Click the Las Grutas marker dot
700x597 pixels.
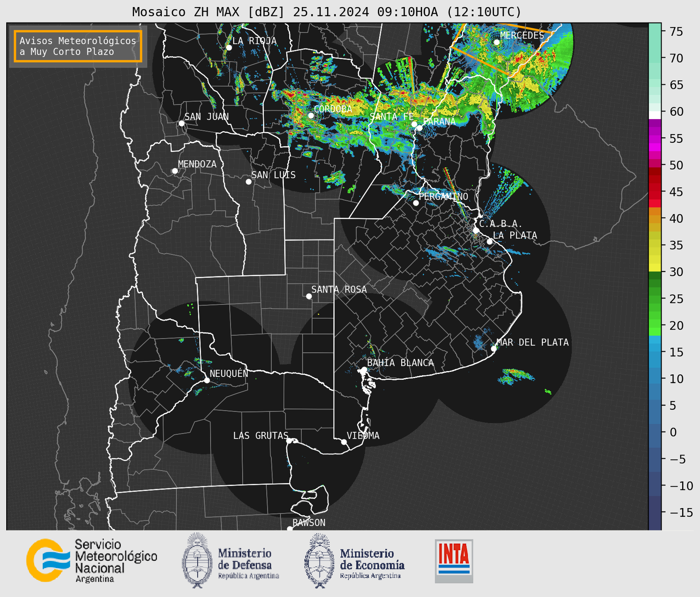coord(289,441)
